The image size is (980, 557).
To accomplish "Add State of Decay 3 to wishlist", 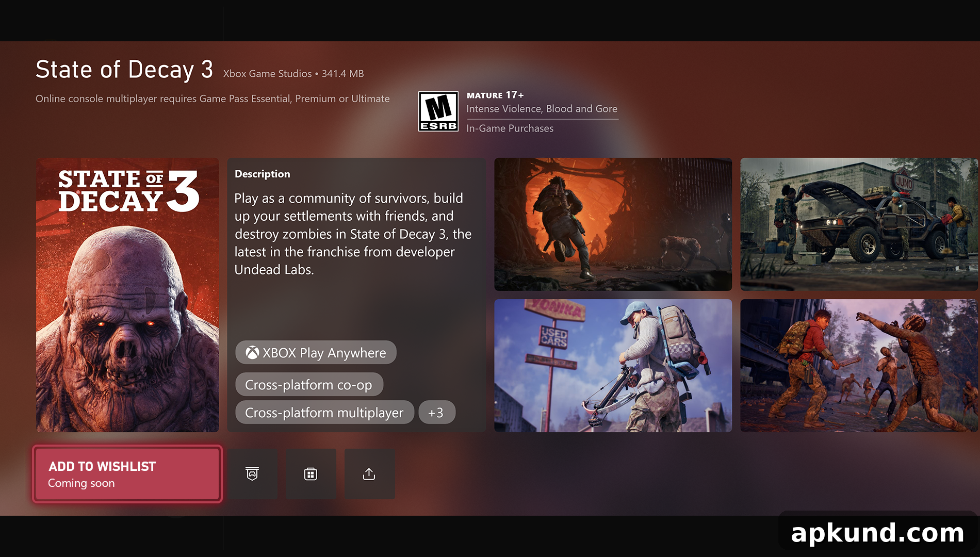I will [x=127, y=474].
